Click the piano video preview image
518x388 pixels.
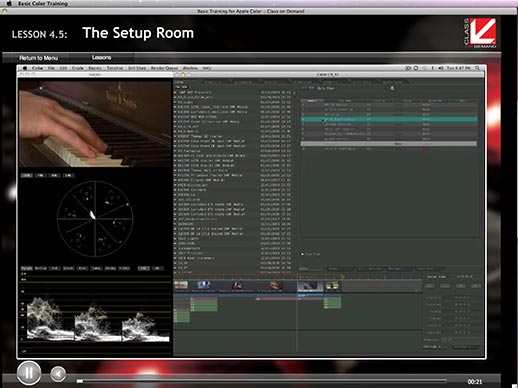point(95,124)
